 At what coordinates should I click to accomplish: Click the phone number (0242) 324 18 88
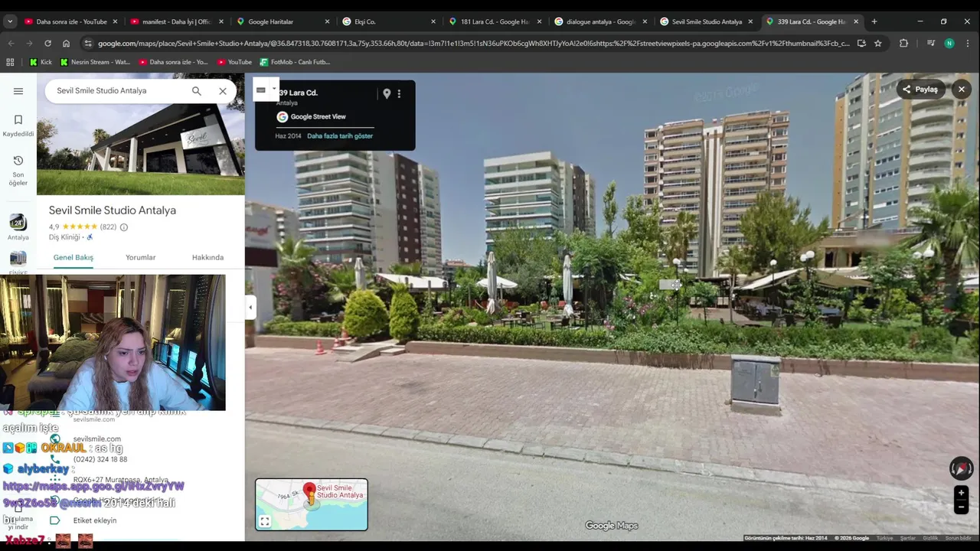coord(100,460)
